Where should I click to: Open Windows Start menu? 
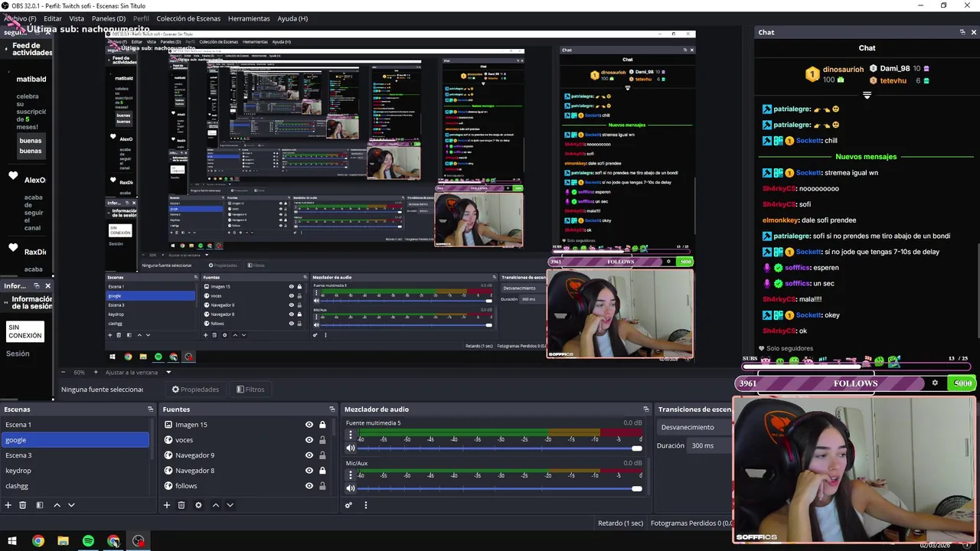12,541
